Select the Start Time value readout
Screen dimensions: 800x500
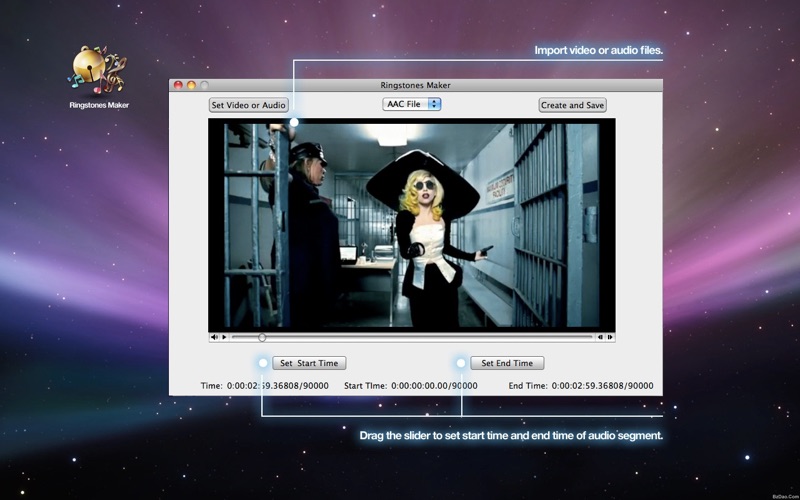coord(434,386)
